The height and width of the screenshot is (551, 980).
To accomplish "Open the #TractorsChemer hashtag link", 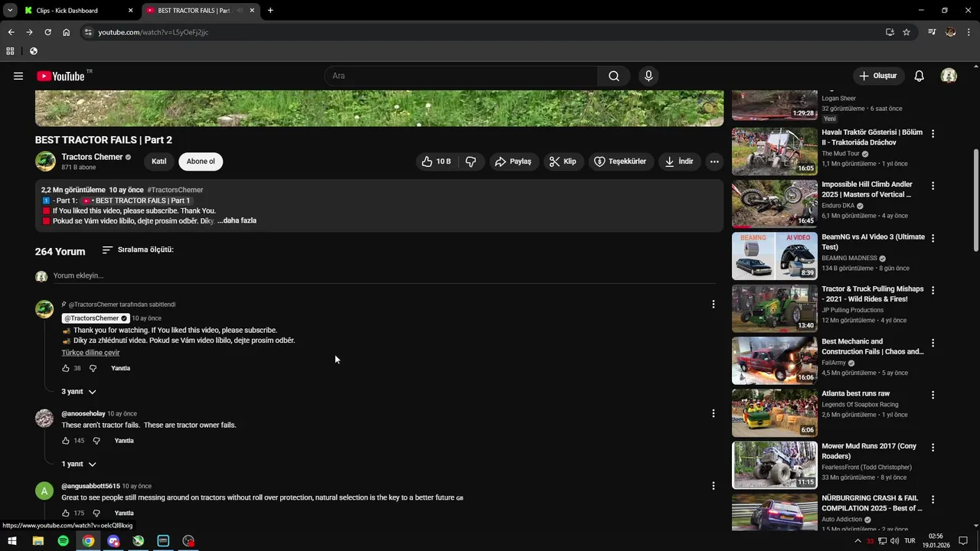I will click(x=175, y=190).
